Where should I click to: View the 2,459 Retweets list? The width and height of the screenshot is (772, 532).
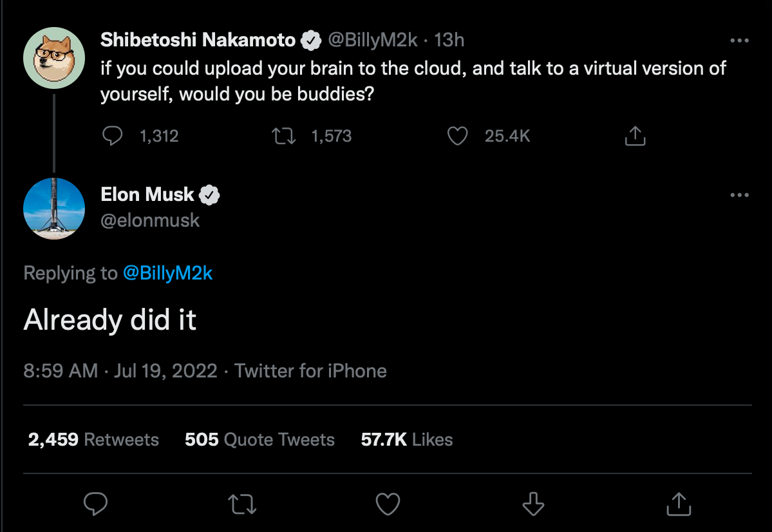pyautogui.click(x=93, y=440)
